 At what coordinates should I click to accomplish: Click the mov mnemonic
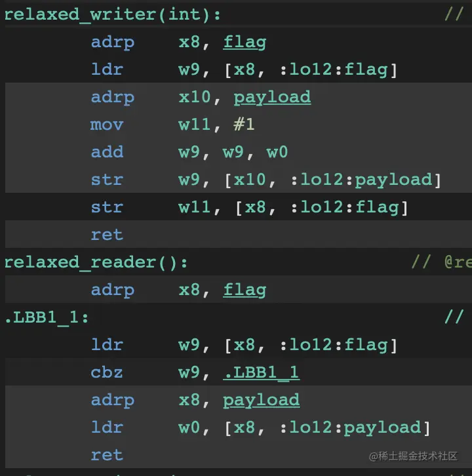coord(107,125)
